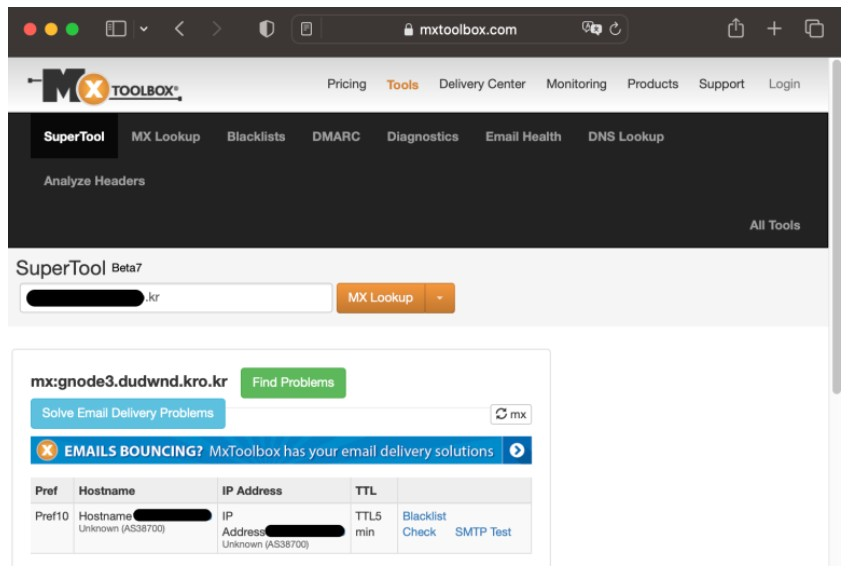The width and height of the screenshot is (851, 570).
Task: Open the Products menu item
Action: pos(652,84)
